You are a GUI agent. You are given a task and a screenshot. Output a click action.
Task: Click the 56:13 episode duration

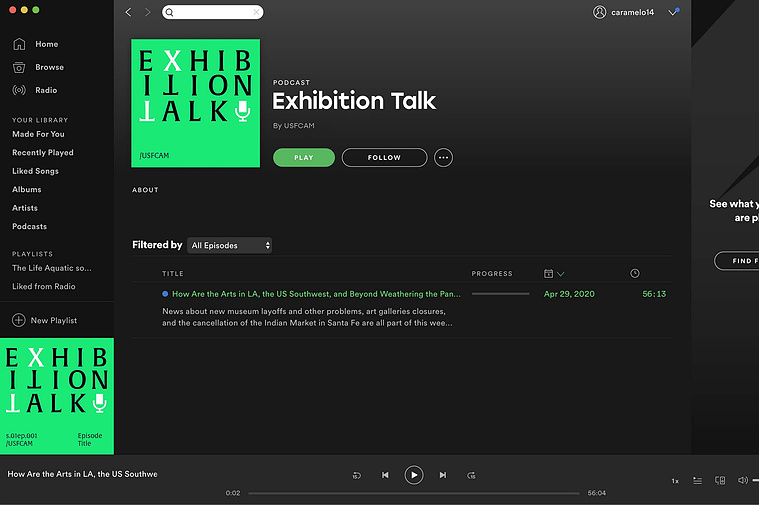coord(654,294)
